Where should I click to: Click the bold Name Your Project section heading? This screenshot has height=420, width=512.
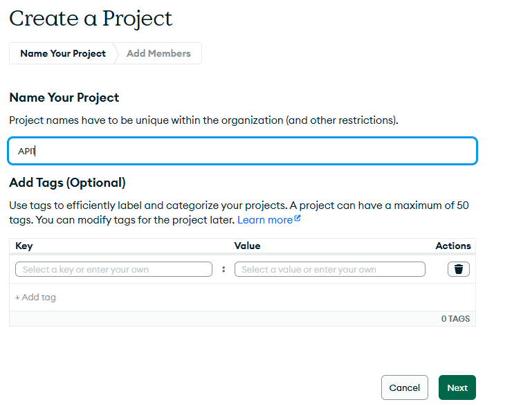(64, 98)
